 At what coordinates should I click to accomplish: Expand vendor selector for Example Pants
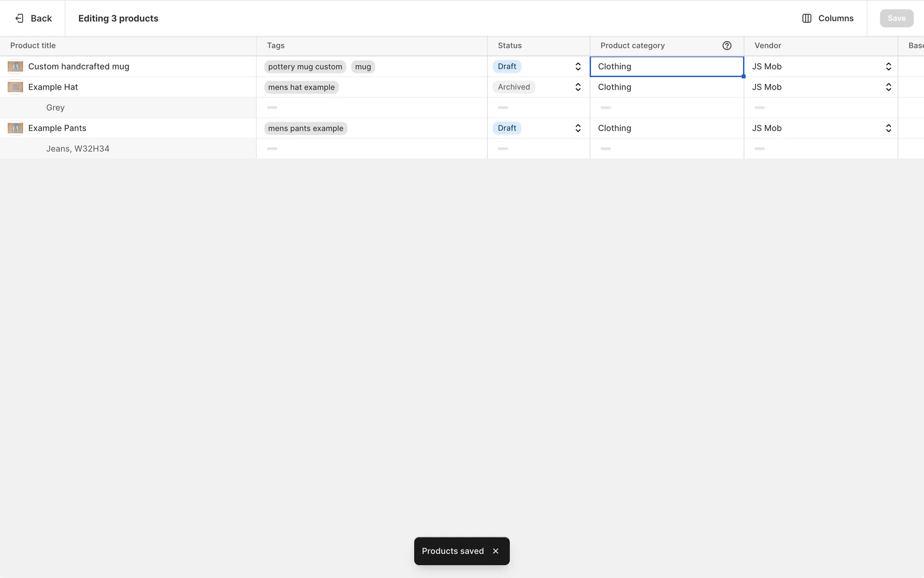[888, 128]
